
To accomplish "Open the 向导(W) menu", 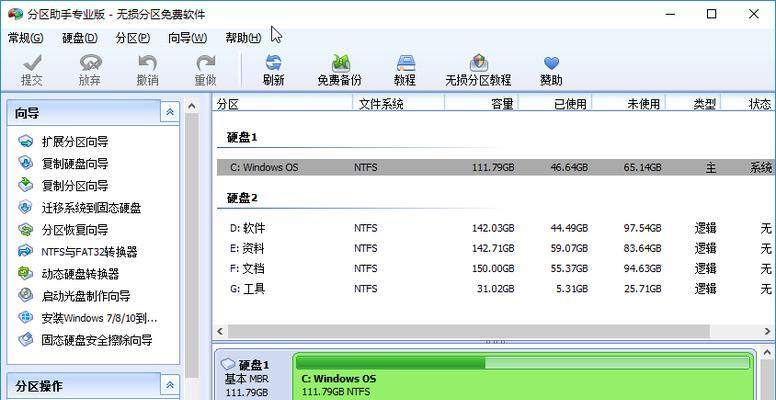I will click(x=188, y=38).
